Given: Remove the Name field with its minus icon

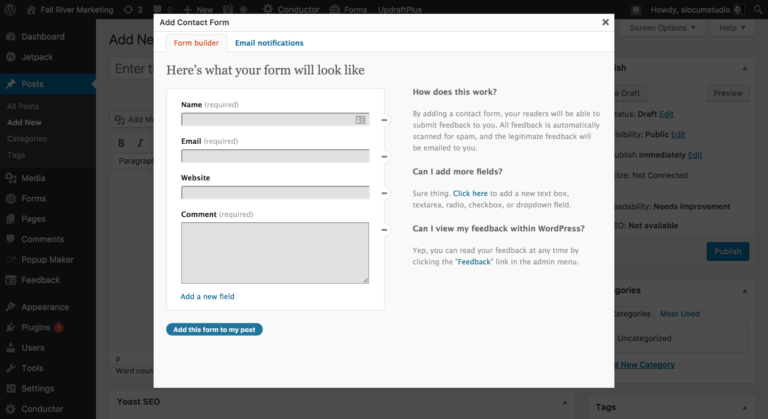Looking at the screenshot, I should click(384, 120).
